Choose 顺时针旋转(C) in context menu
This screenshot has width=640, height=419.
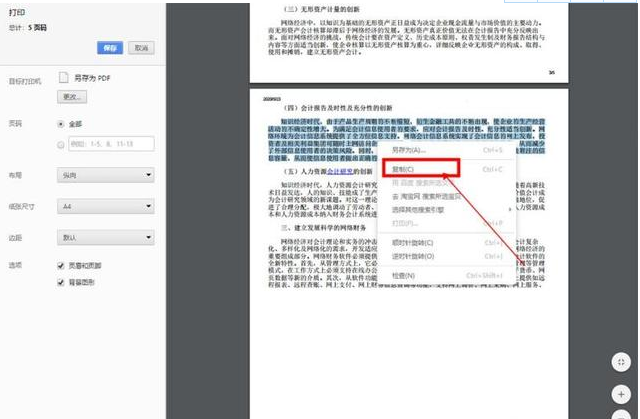click(x=447, y=243)
